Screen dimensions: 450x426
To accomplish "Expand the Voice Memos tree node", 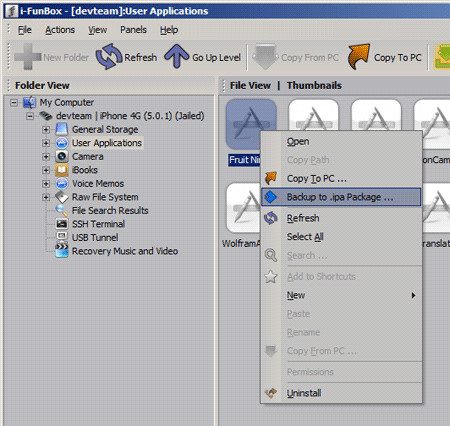I will [x=46, y=183].
